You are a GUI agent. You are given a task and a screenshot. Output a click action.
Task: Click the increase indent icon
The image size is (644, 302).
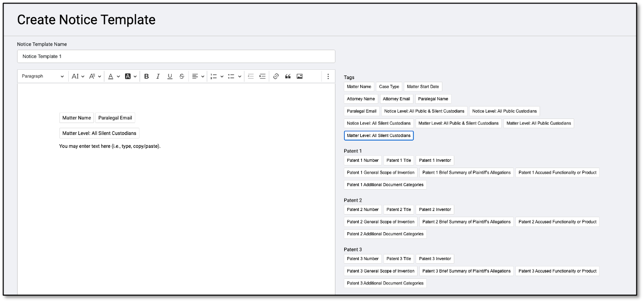[x=263, y=76]
